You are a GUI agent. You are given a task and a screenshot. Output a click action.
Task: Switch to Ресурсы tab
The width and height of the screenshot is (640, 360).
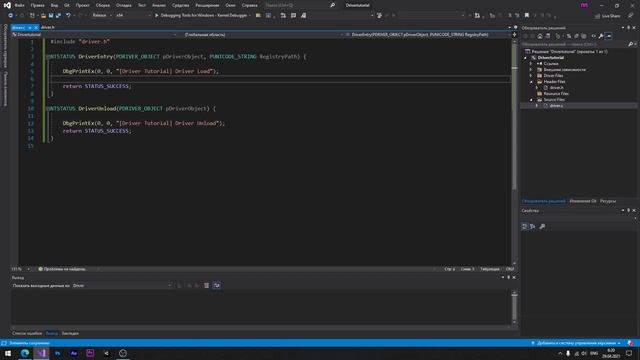(x=608, y=201)
